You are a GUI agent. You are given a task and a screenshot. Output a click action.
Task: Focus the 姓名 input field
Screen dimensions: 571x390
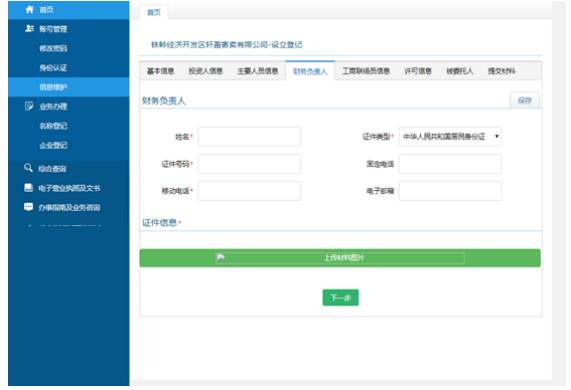tap(249, 137)
